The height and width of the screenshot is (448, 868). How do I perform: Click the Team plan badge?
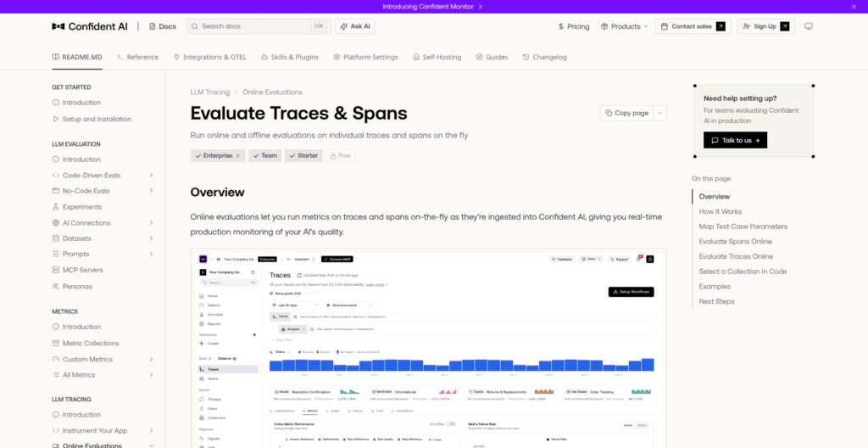(x=265, y=156)
